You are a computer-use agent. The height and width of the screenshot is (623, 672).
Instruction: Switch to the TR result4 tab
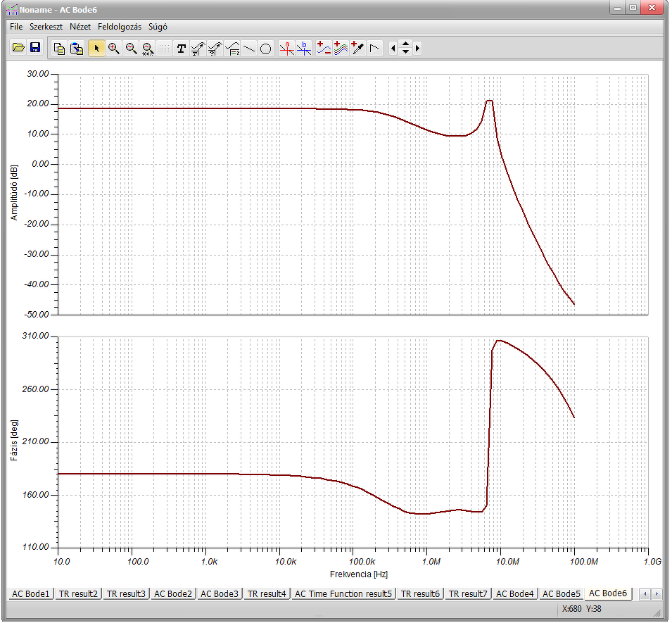pos(267,594)
